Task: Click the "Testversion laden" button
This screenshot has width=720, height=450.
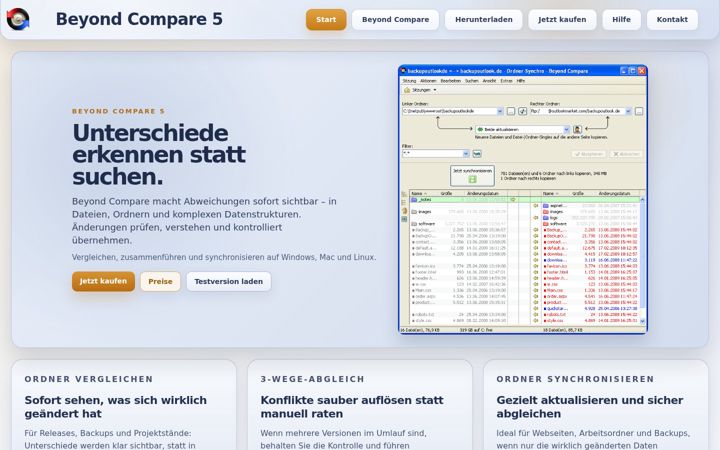Action: pyautogui.click(x=229, y=281)
